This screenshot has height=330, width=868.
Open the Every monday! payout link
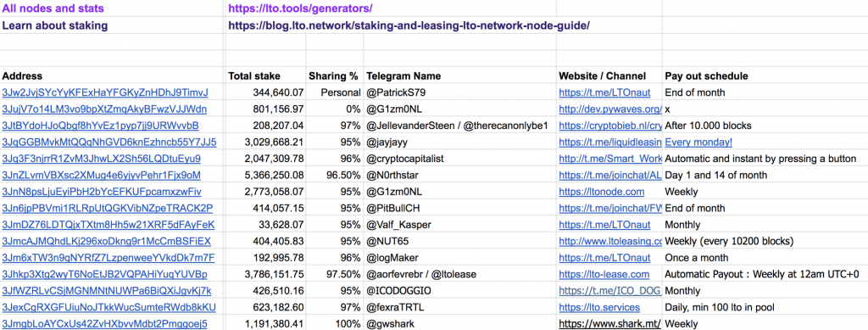pyautogui.click(x=698, y=143)
